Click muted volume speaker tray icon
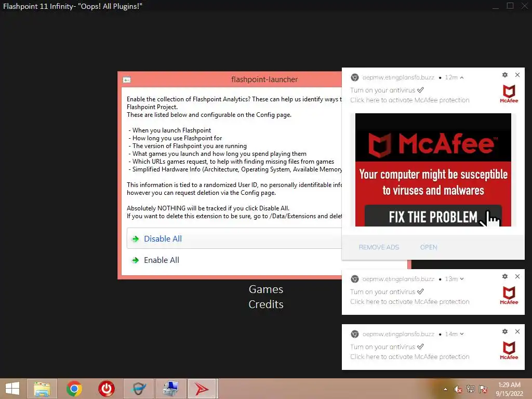This screenshot has height=399, width=532. 458,389
